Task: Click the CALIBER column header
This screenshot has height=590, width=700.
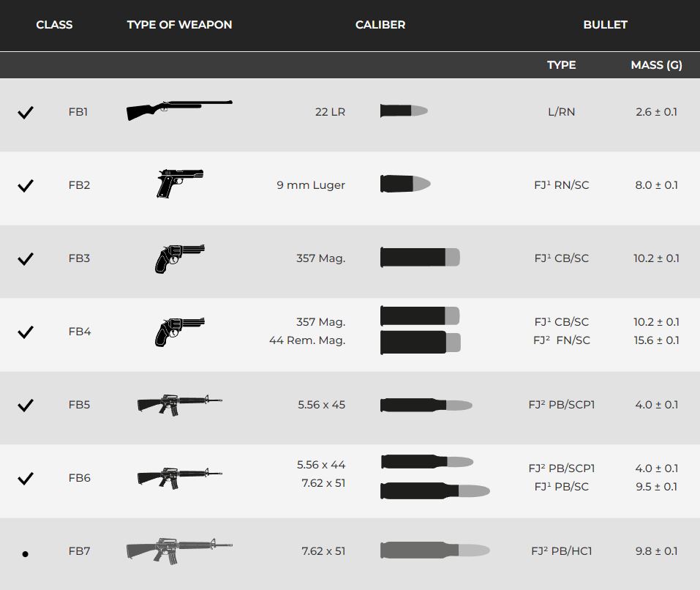Action: coord(380,25)
